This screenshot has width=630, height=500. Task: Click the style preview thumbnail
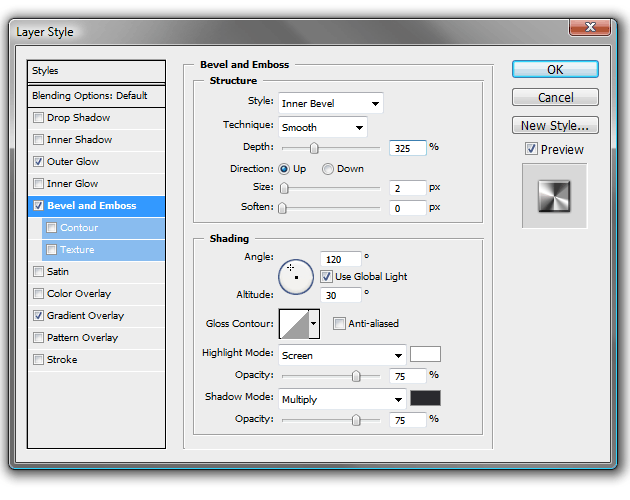[x=554, y=196]
